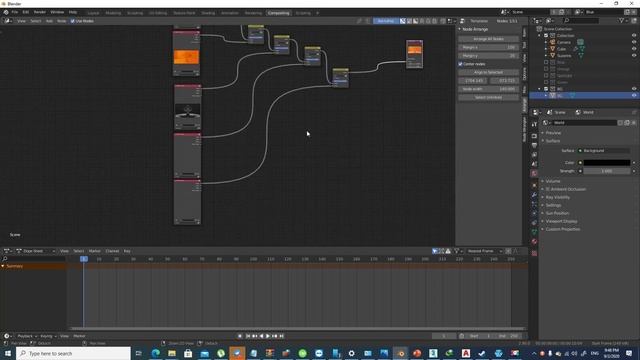Open the Output properties tab icon
The image size is (640, 360).
pyautogui.click(x=534, y=145)
